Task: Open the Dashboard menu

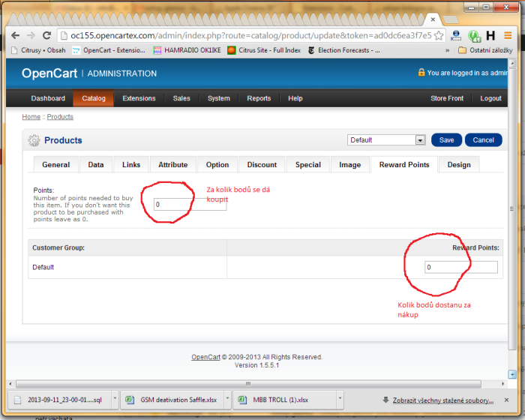Action: (48, 98)
